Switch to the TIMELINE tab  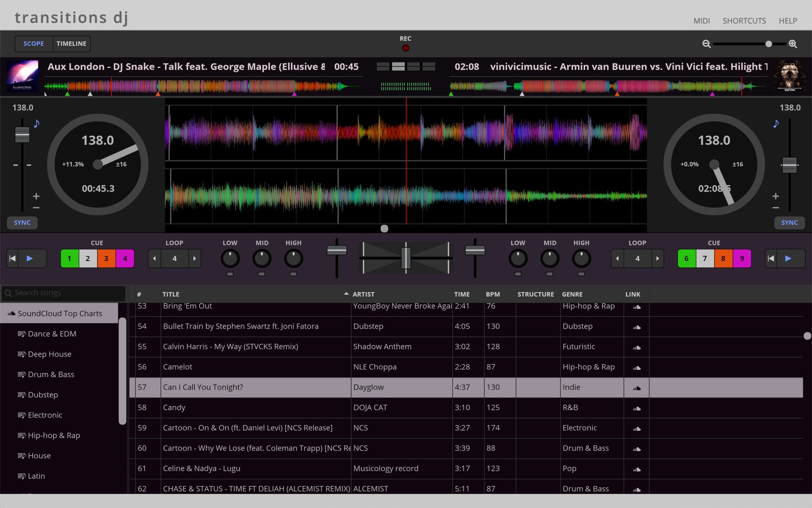pyautogui.click(x=71, y=43)
